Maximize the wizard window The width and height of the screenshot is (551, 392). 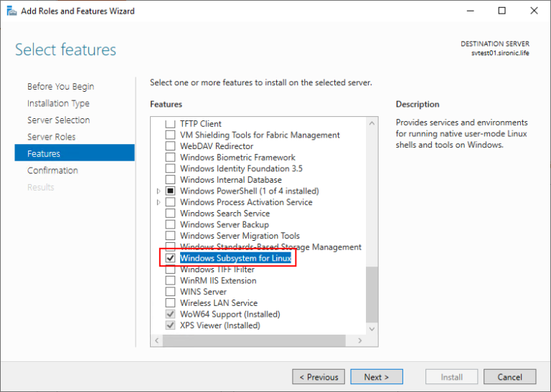(502, 11)
